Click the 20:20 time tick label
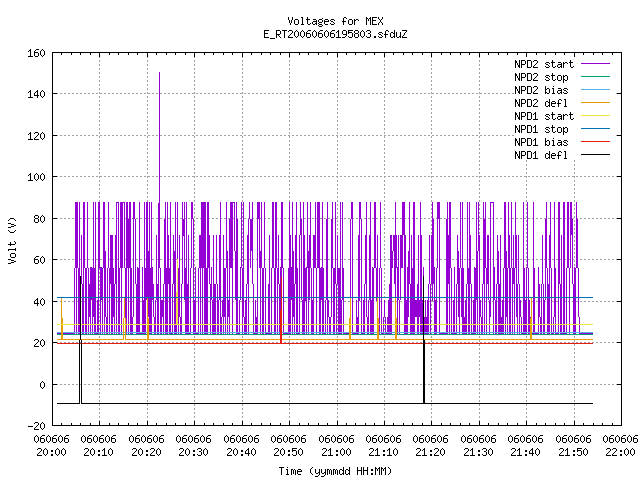The image size is (640, 480). [147, 452]
